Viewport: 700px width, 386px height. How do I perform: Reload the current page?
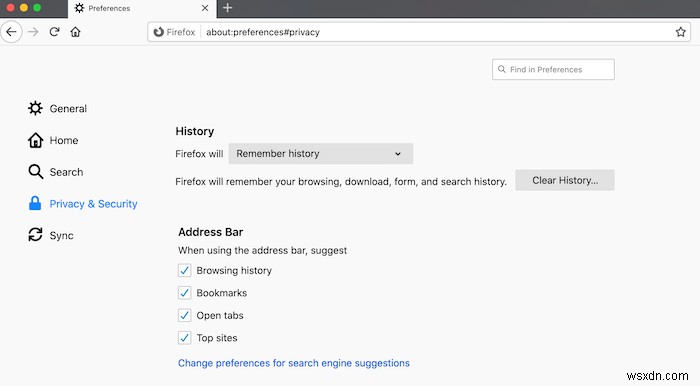(54, 32)
